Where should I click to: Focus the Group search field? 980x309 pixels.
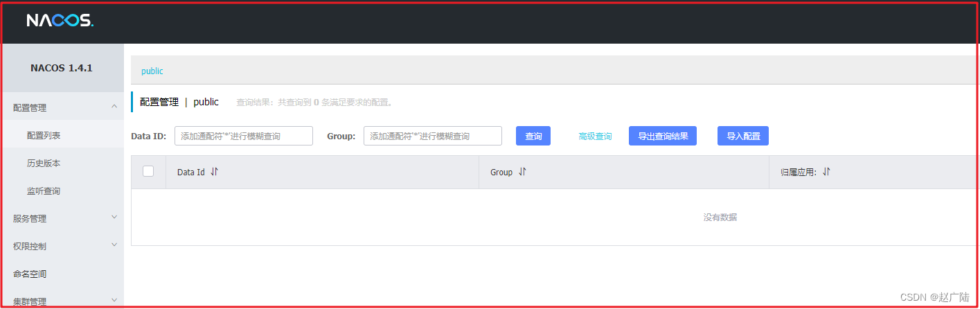click(x=433, y=136)
